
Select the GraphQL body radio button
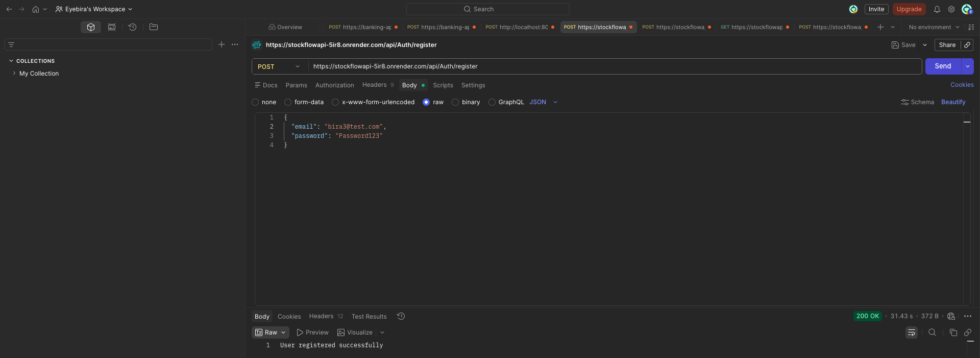click(x=492, y=102)
